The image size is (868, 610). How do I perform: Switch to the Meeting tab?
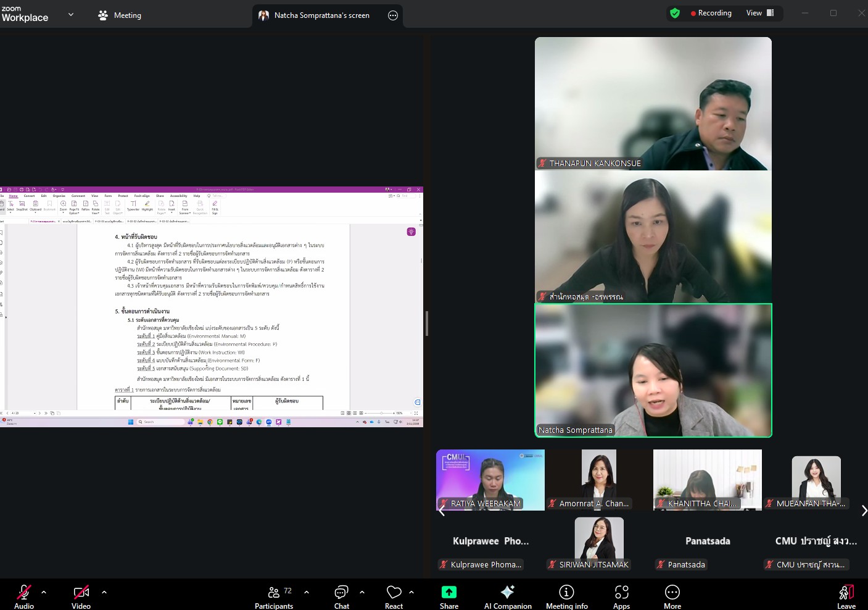tap(120, 15)
